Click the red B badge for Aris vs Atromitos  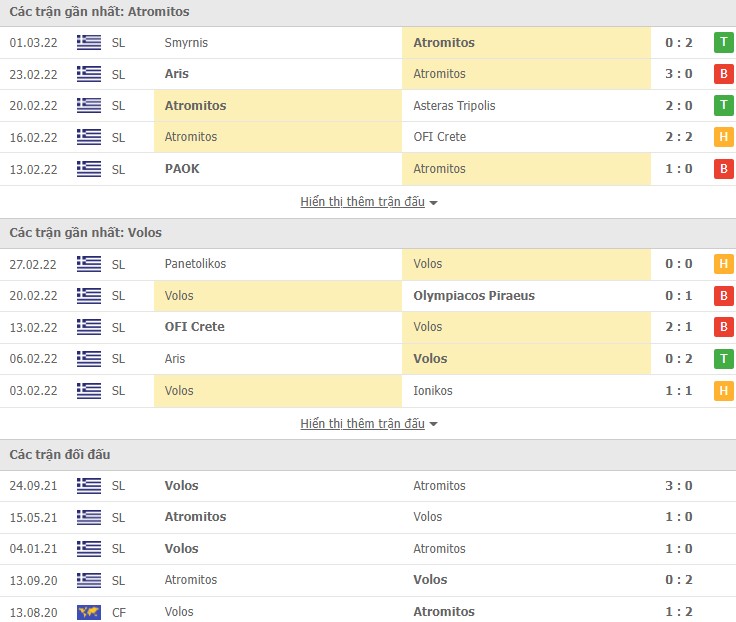click(x=723, y=74)
